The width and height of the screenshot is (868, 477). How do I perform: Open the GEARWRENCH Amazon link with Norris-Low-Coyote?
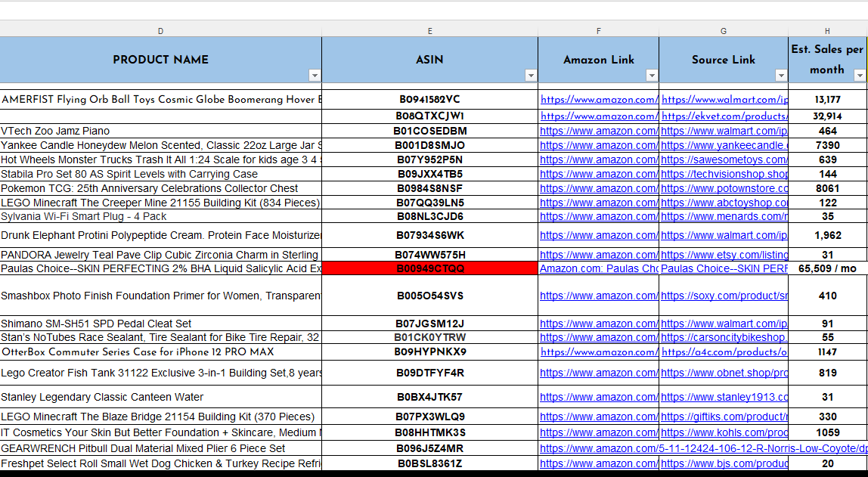(x=704, y=448)
